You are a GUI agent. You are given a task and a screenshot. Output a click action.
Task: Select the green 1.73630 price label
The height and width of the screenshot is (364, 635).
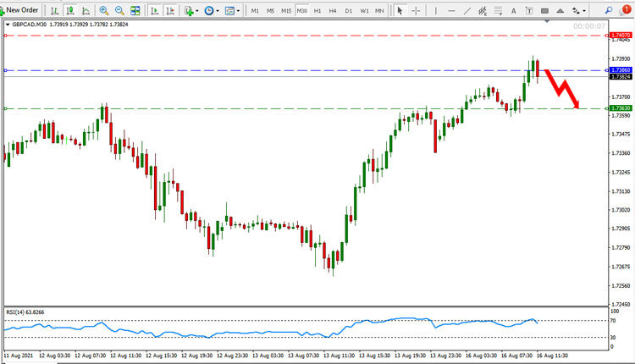pos(621,108)
